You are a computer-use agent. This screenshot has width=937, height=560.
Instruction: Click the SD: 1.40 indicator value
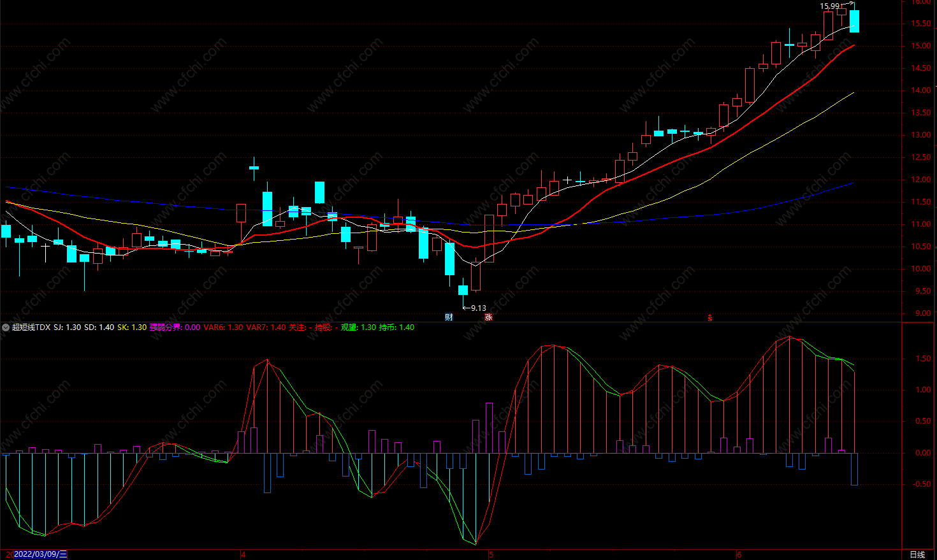click(99, 327)
